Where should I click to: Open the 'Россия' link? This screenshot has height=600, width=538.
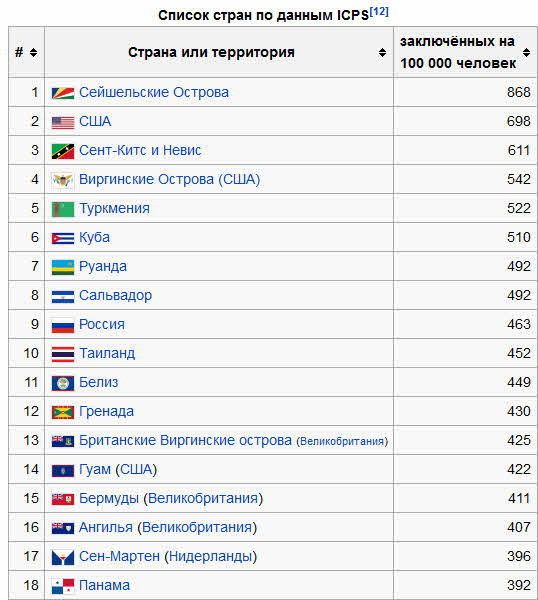click(102, 324)
